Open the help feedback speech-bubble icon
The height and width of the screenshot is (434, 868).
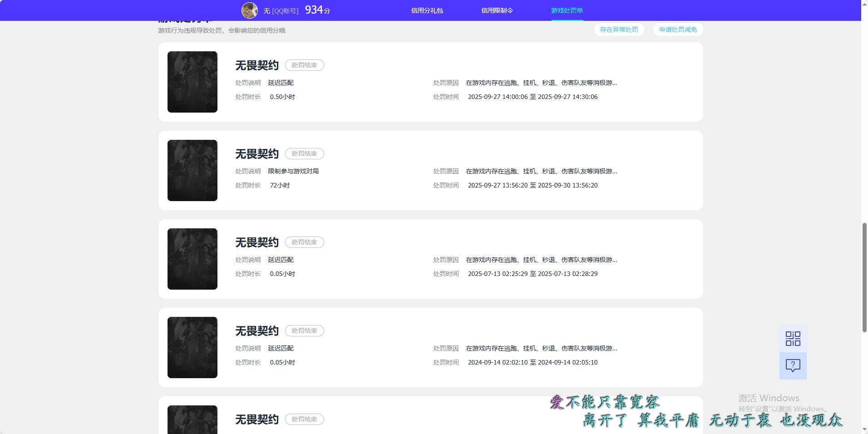(792, 365)
